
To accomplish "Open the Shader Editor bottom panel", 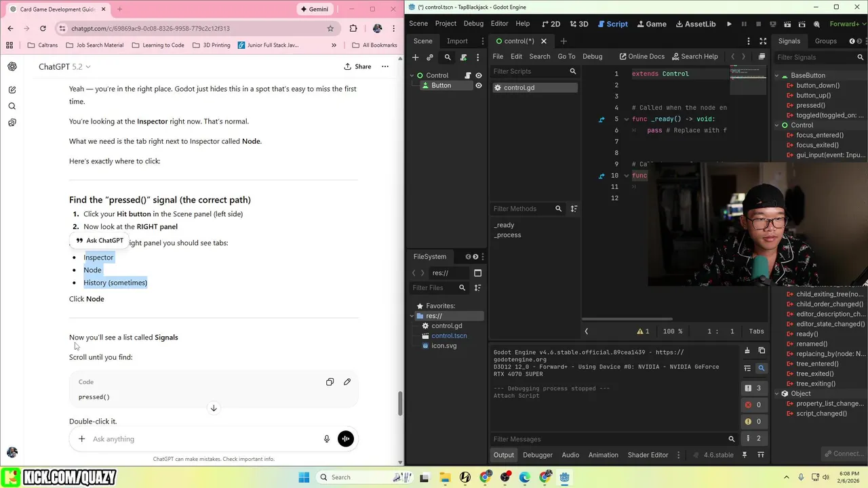I will click(648, 455).
